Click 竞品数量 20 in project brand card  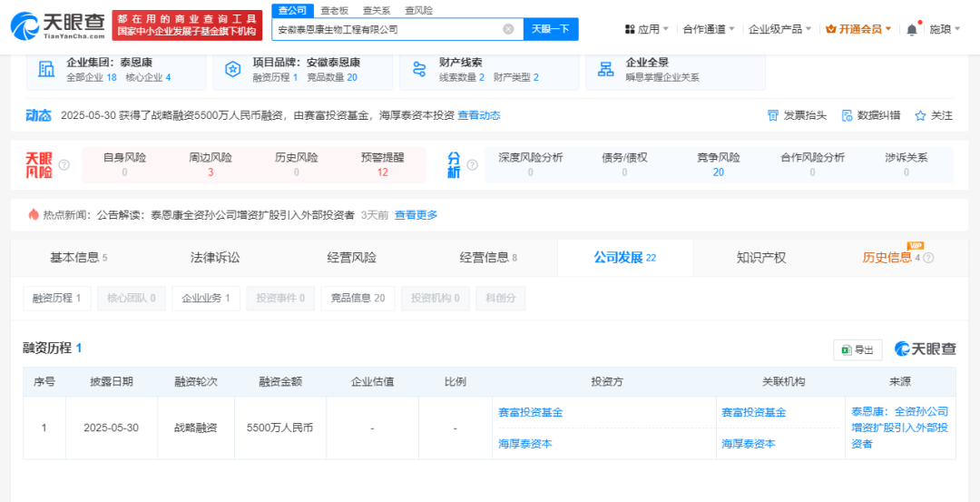point(332,77)
